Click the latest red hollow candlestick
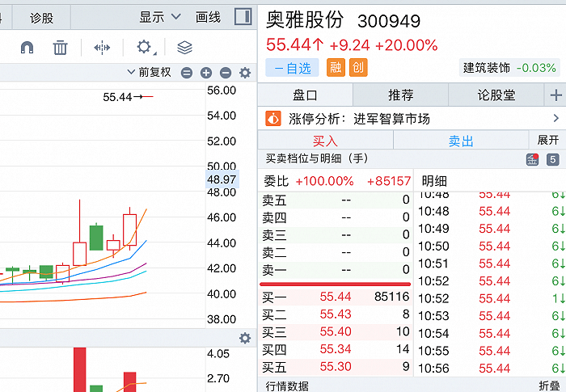 (x=129, y=230)
